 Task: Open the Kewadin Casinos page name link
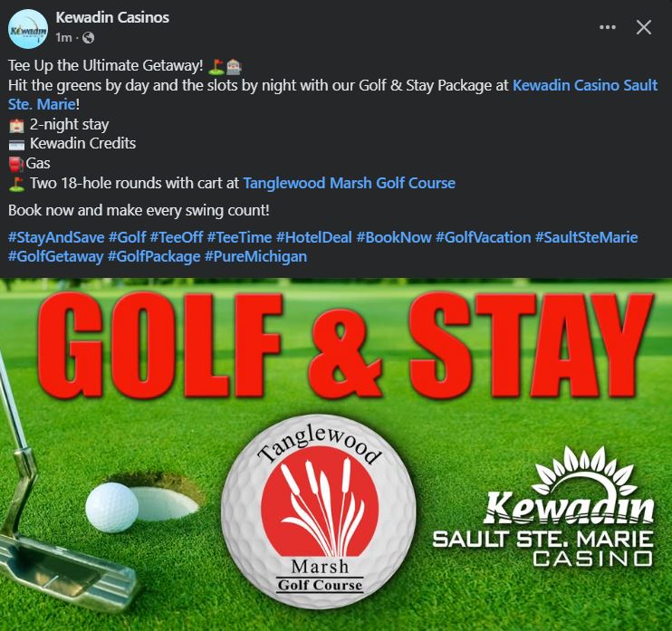pyautogui.click(x=112, y=17)
